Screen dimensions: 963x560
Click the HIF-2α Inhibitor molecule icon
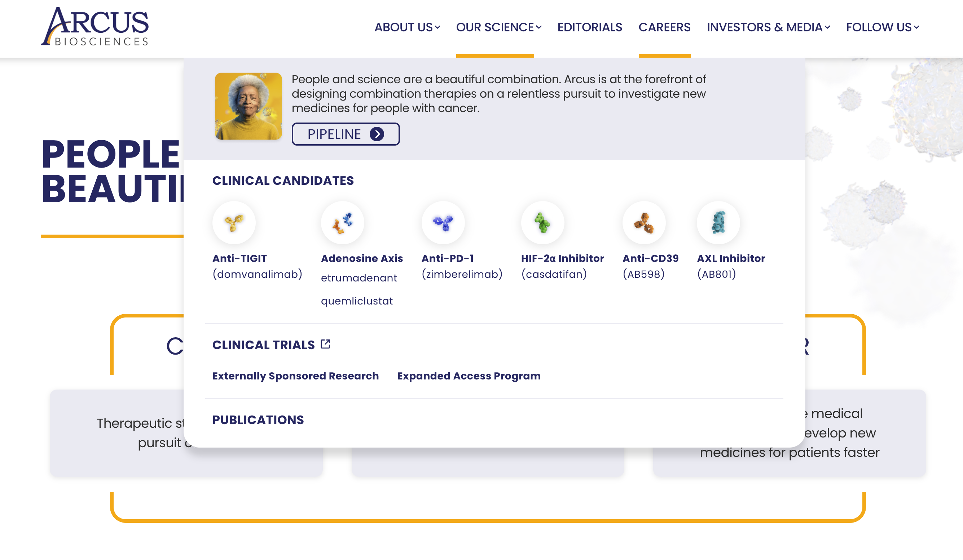tap(543, 223)
